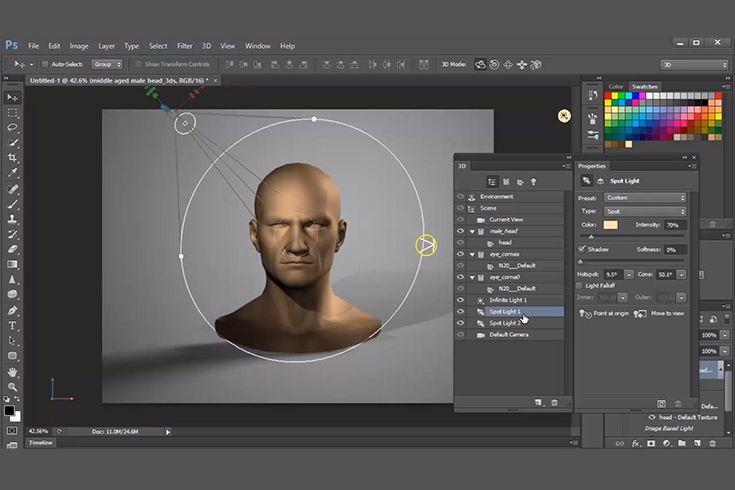Open the Preset dropdown in Properties

coord(645,198)
